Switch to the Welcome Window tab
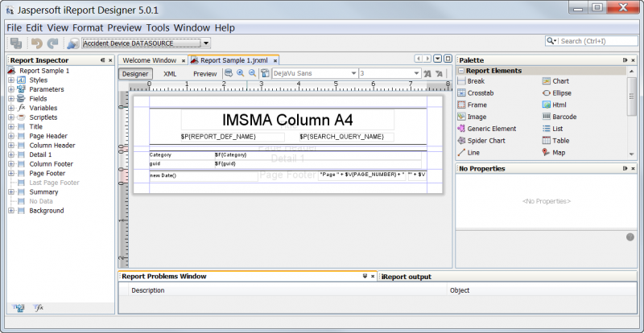The height and width of the screenshot is (333, 644). (x=149, y=60)
